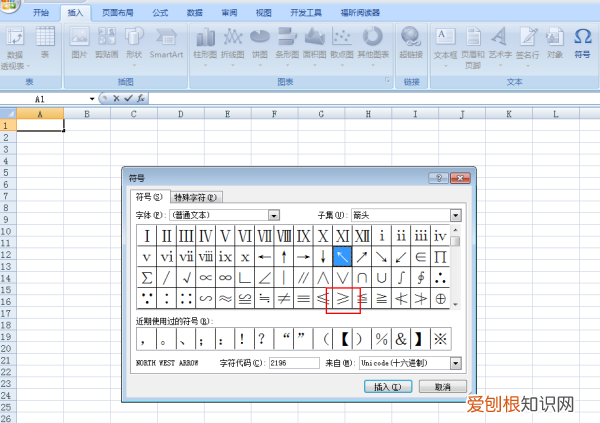600x423 pixels.
Task: Switch to the 审阅 (Review) tab
Action: 229,13
